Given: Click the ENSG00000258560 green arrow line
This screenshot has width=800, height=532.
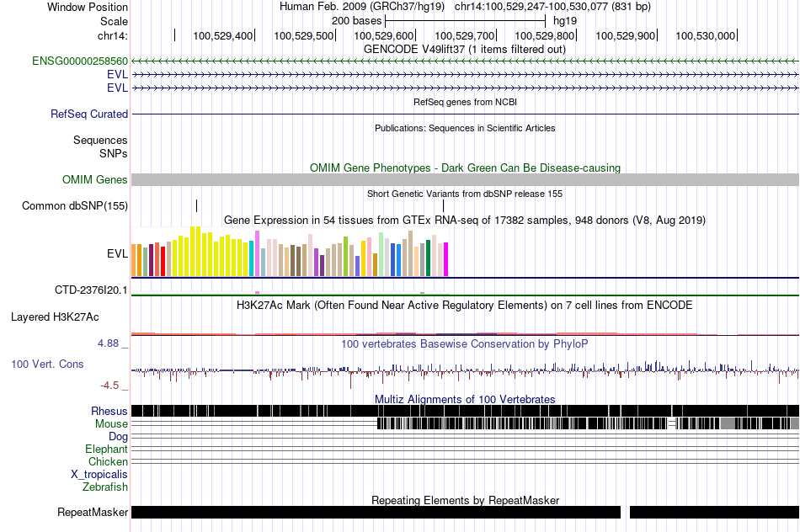Looking at the screenshot, I should coord(465,61).
